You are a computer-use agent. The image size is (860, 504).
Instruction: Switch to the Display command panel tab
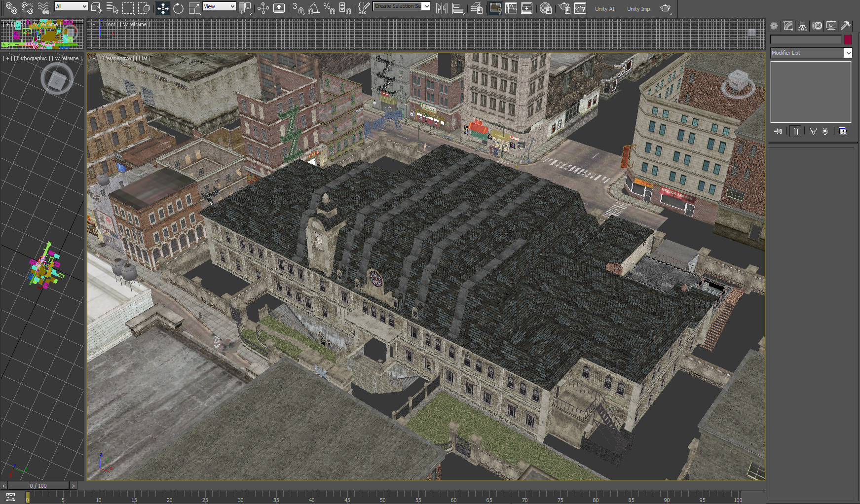pos(831,26)
